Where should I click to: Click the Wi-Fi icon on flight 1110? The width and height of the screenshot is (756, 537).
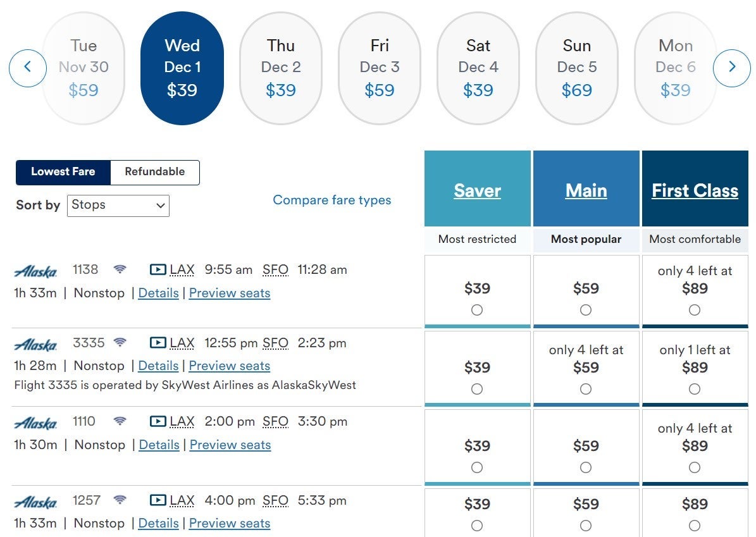[120, 421]
